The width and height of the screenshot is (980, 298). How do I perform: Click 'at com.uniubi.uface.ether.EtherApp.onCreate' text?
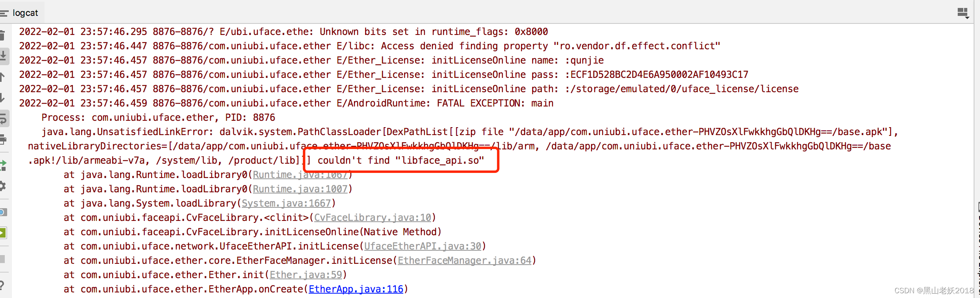pyautogui.click(x=184, y=289)
